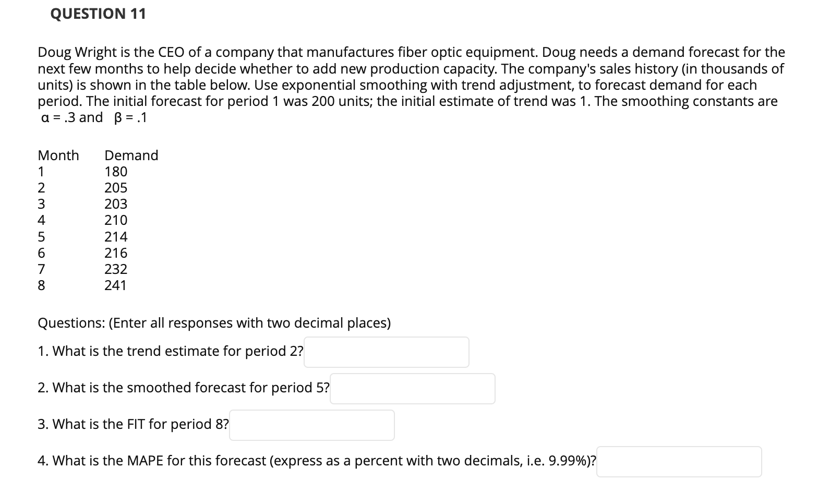Select the demand value 180
This screenshot has height=504, width=818.
pos(115,171)
